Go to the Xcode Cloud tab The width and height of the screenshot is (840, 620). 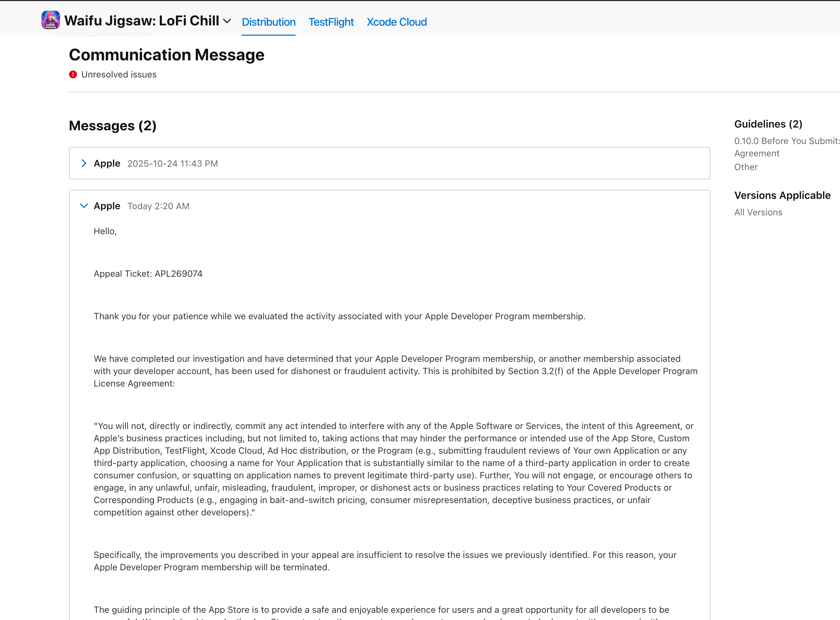click(x=397, y=22)
